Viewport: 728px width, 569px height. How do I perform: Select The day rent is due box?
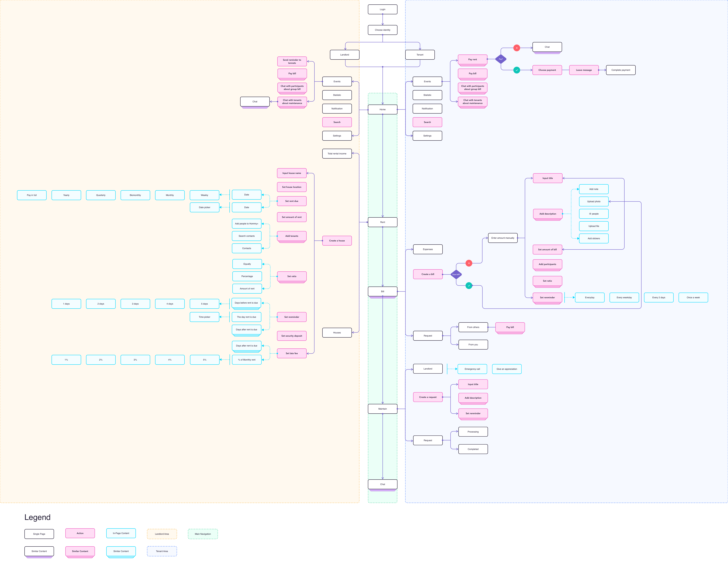point(247,317)
